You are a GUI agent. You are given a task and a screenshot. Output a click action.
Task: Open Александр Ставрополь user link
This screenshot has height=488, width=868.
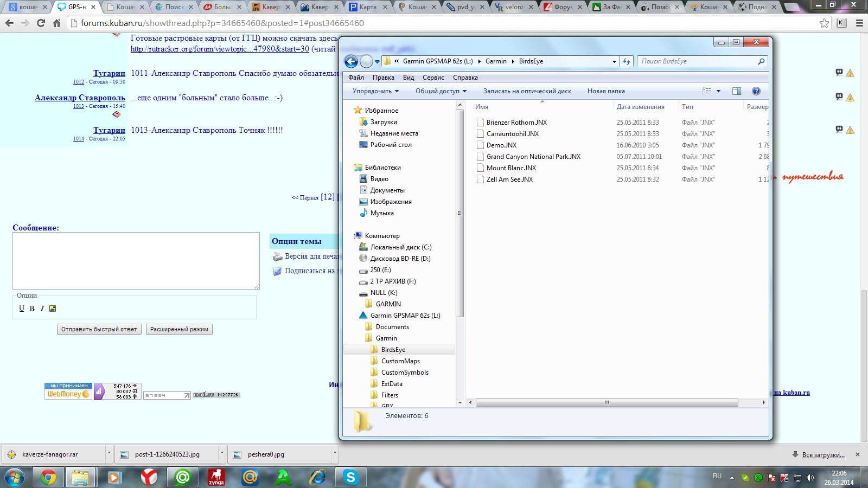tap(80, 98)
